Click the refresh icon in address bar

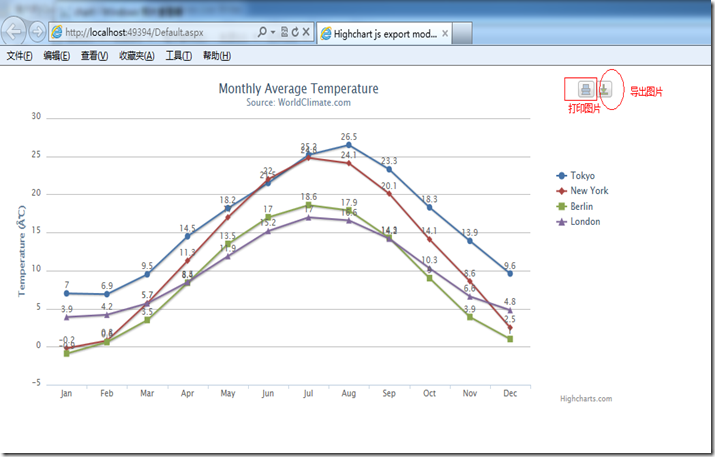(x=293, y=34)
